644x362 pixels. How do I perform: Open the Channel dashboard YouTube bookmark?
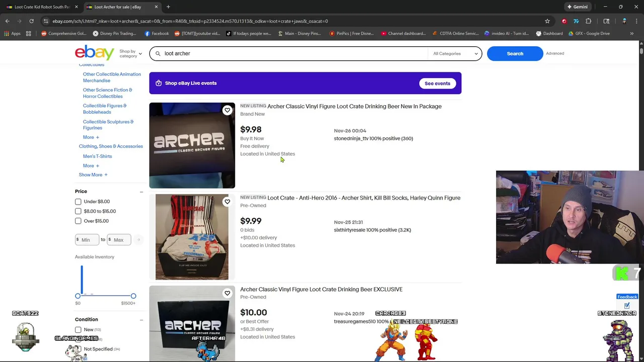(x=404, y=34)
